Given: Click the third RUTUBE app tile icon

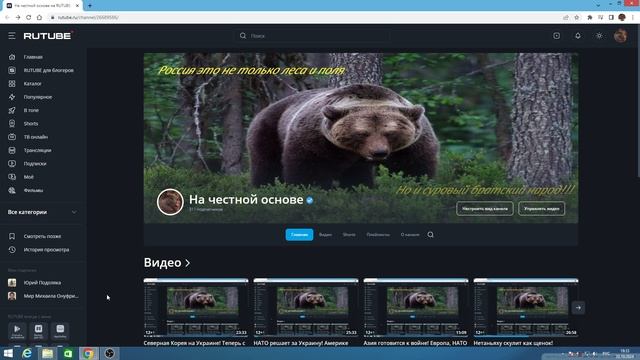Looking at the screenshot, I should (60, 331).
